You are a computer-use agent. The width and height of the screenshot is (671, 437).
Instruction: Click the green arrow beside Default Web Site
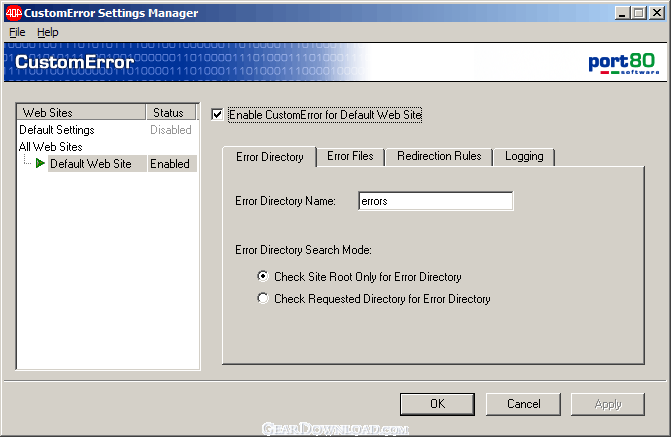tap(40, 164)
